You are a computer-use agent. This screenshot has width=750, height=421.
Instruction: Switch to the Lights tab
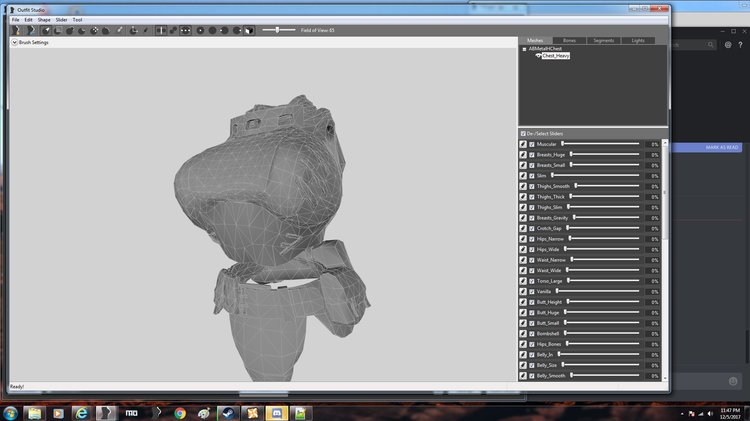[x=638, y=41]
